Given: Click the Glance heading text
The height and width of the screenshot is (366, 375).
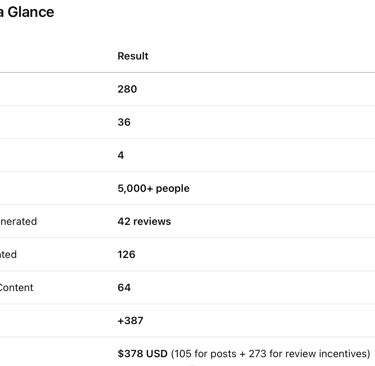Looking at the screenshot, I should point(31,12).
